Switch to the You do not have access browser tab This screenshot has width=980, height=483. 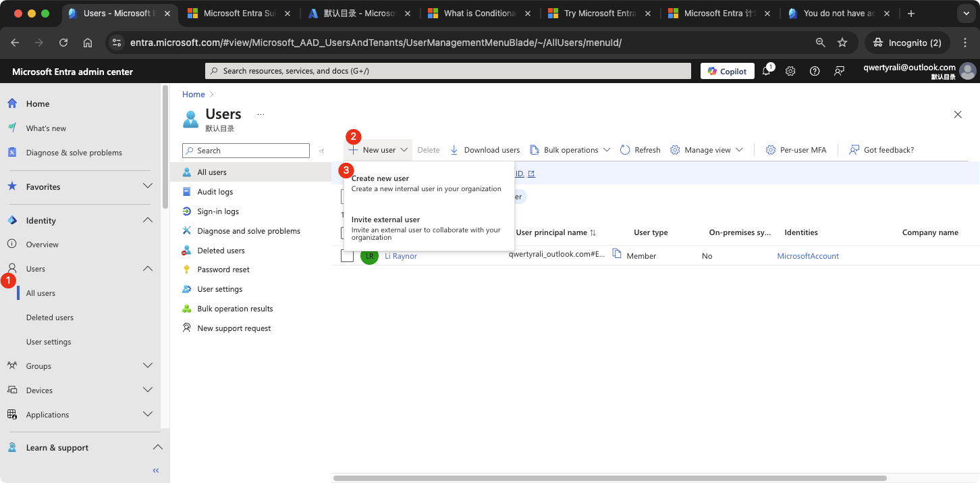(839, 14)
